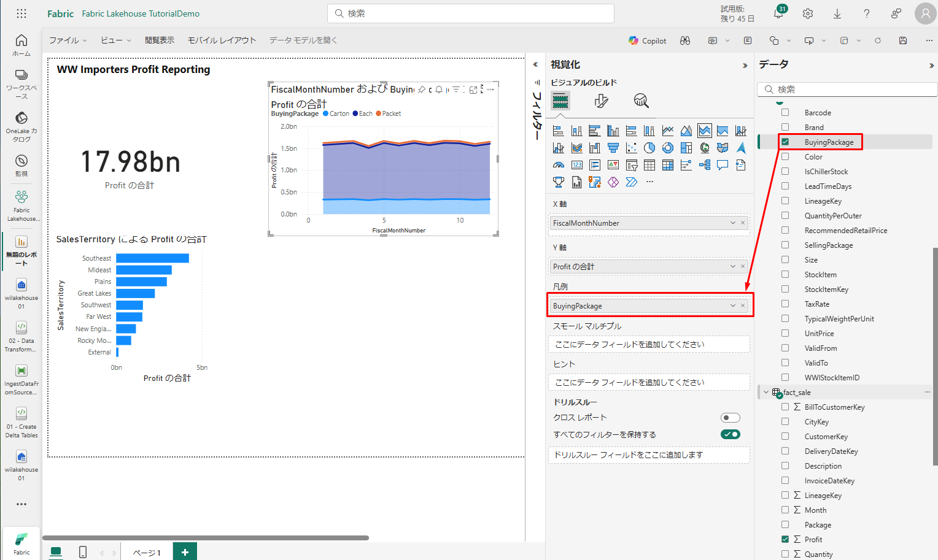Select the treemap visualization icon
Viewport: 938px width, 560px height.
coord(686,148)
